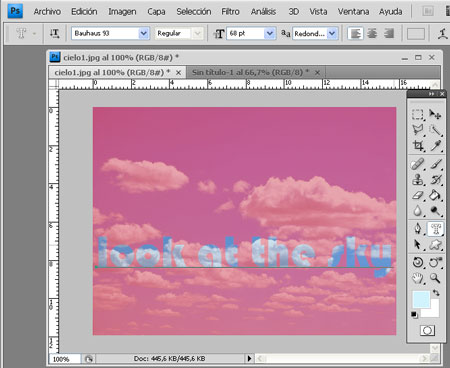Open the 3D menu
This screenshot has width=450, height=368.
293,12
